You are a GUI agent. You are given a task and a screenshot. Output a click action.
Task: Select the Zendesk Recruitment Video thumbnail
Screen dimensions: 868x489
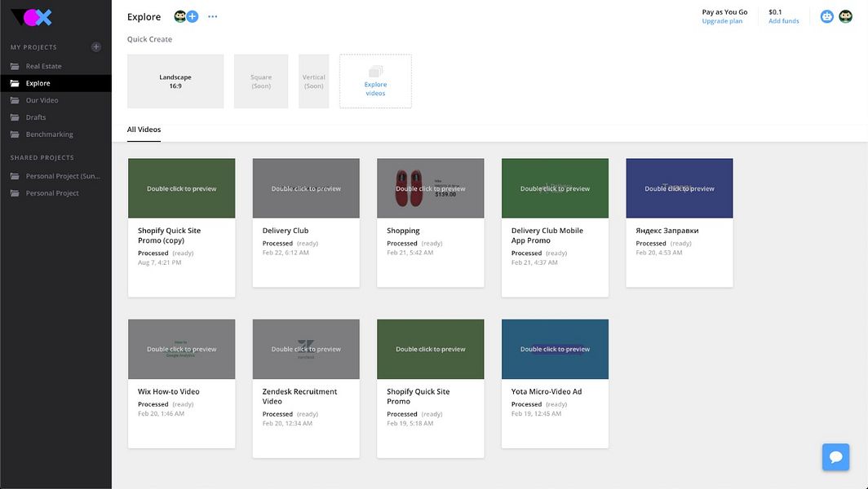point(306,349)
